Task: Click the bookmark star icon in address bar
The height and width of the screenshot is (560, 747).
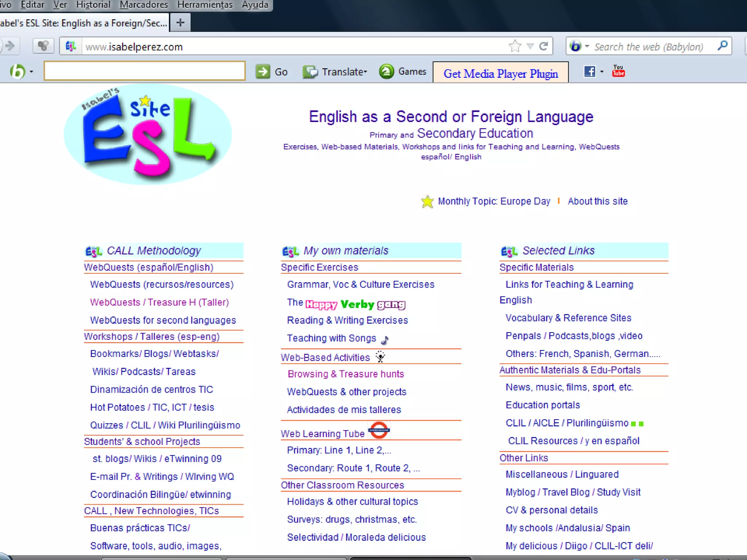Action: (x=515, y=46)
